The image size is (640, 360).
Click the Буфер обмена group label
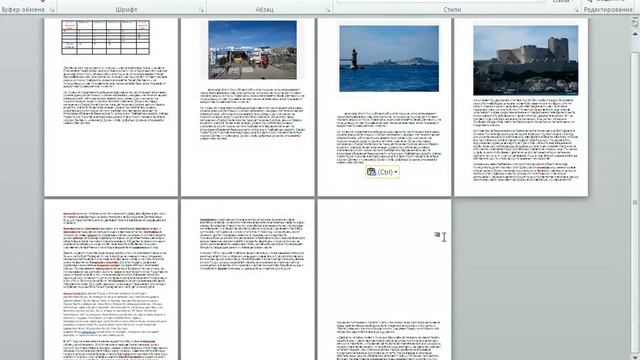pos(23,9)
